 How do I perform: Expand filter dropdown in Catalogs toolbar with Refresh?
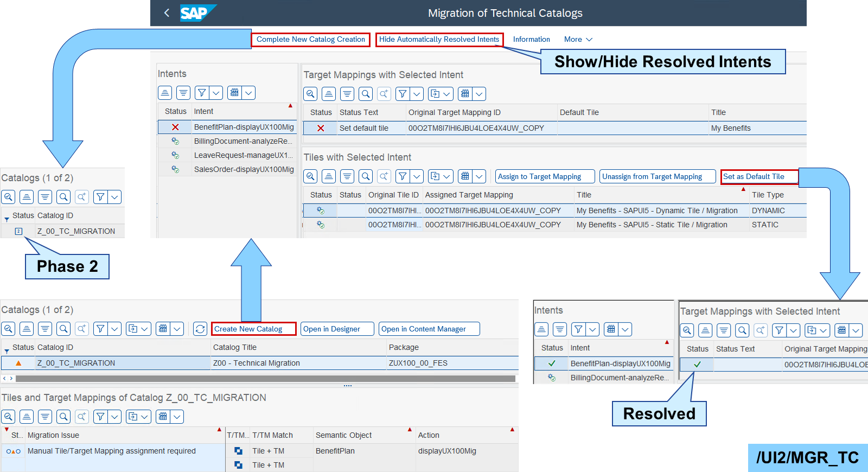coord(114,329)
